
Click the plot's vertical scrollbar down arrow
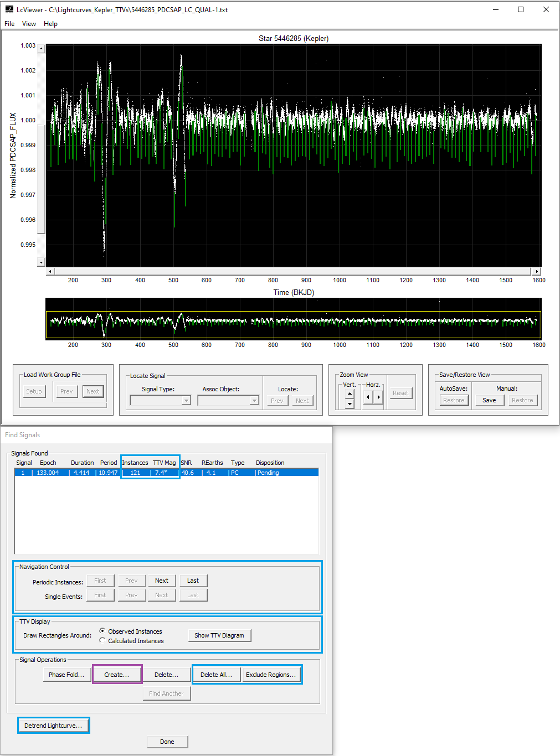pos(41,262)
